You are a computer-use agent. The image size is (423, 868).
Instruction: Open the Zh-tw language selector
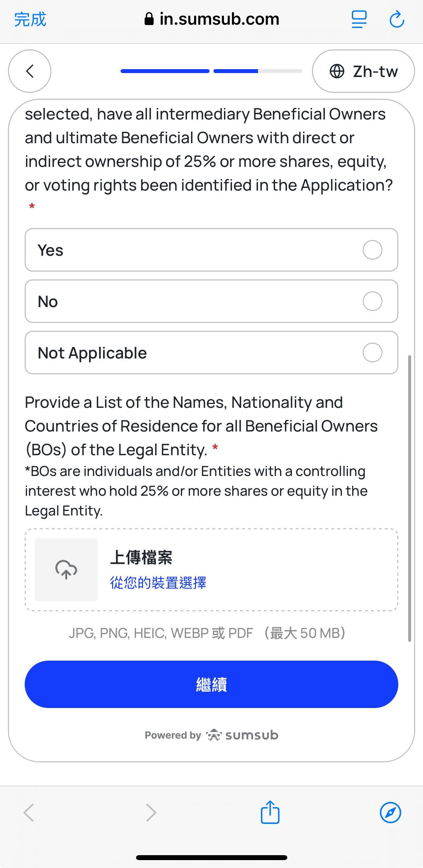(363, 71)
